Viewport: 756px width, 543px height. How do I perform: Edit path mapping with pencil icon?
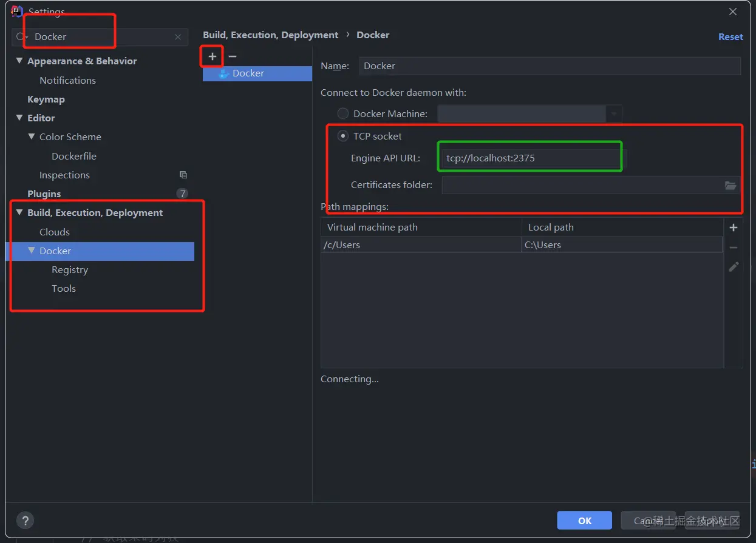point(734,267)
